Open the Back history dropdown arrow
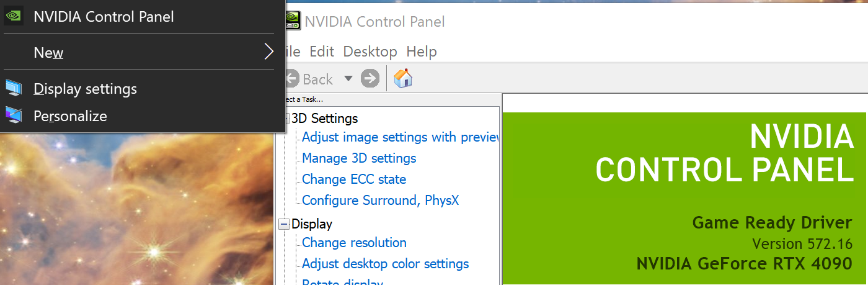This screenshot has width=868, height=285. (x=348, y=79)
